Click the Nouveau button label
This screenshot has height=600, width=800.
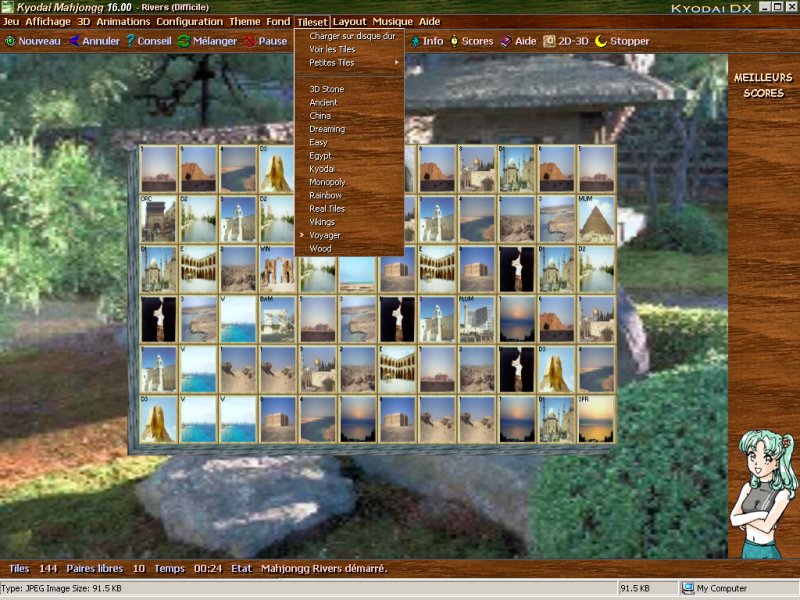coord(39,41)
